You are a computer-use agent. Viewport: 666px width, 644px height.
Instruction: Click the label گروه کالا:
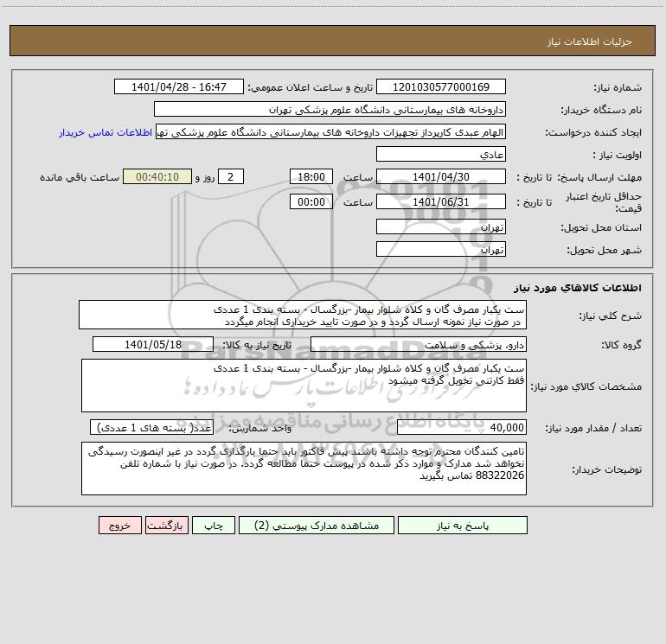click(621, 345)
